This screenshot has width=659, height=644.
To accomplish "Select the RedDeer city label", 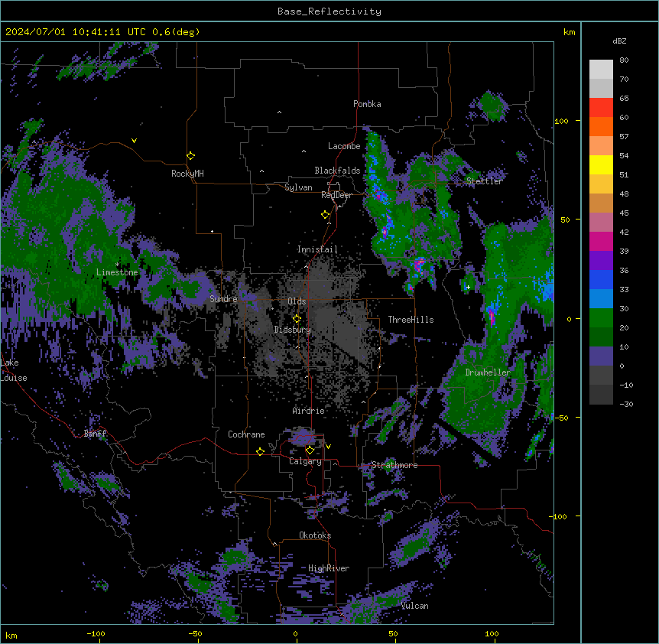I will [336, 195].
